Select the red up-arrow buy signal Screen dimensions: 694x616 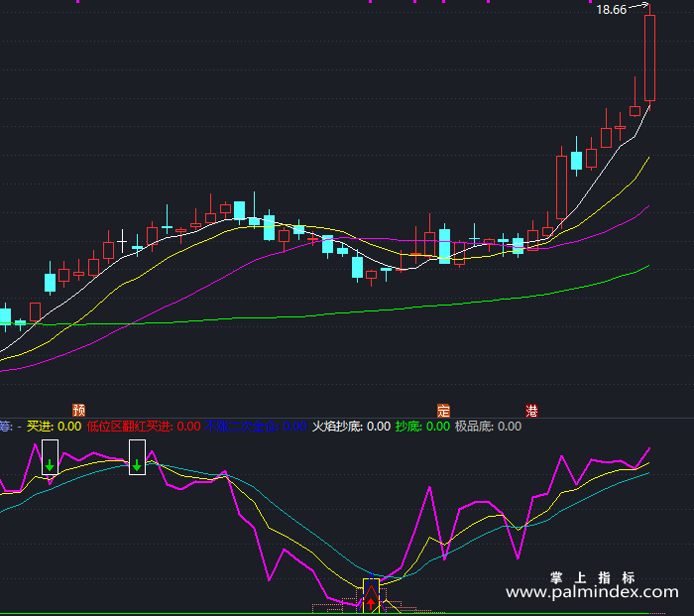click(371, 603)
